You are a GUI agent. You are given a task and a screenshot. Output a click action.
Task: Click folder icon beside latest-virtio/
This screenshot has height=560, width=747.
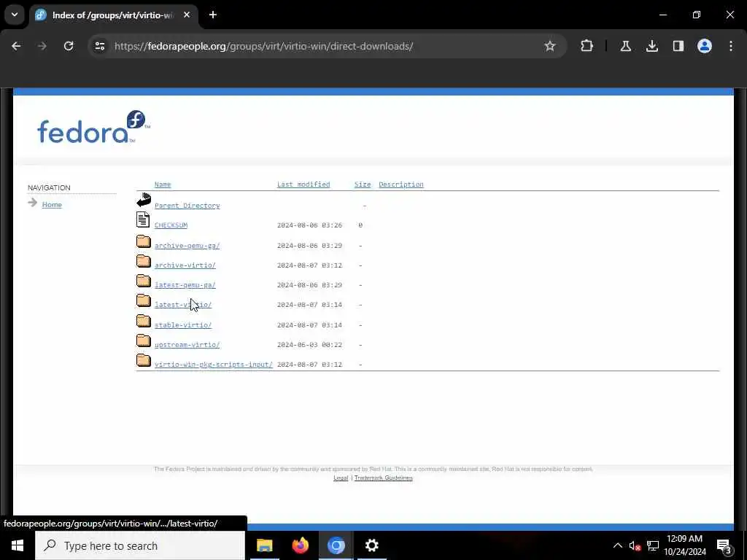[x=144, y=300]
